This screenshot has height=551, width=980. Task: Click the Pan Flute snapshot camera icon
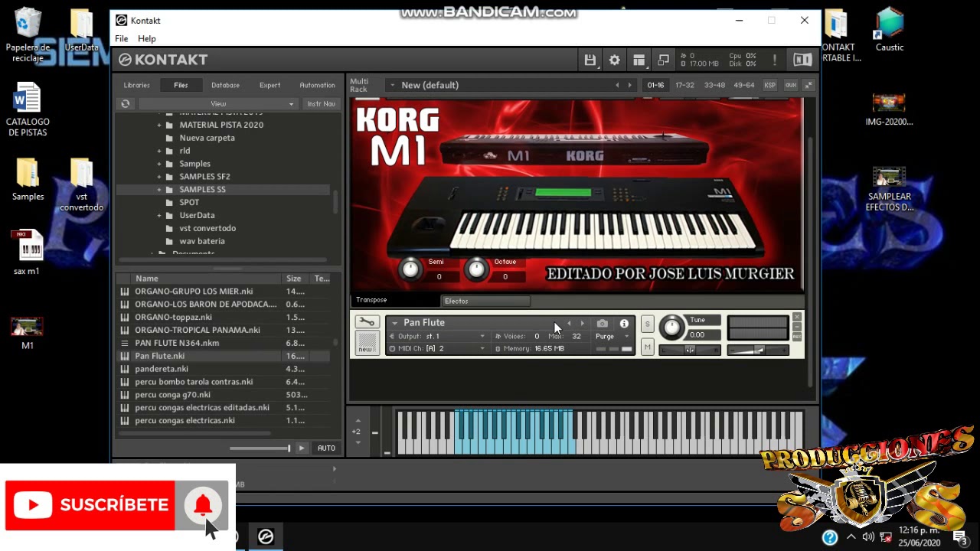click(x=602, y=324)
